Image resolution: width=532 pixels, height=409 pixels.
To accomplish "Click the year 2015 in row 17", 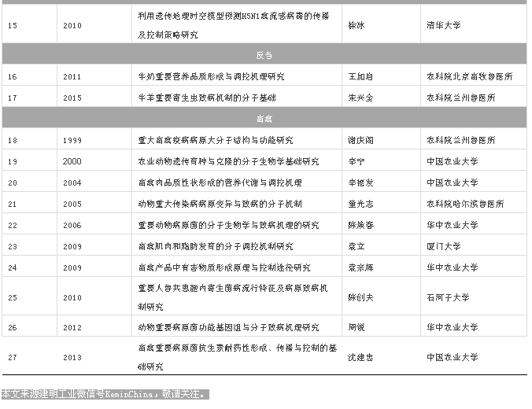I will click(72, 98).
